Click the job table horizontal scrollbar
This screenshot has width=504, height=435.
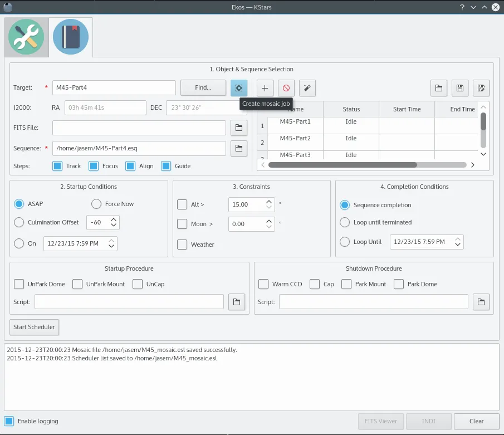(342, 165)
